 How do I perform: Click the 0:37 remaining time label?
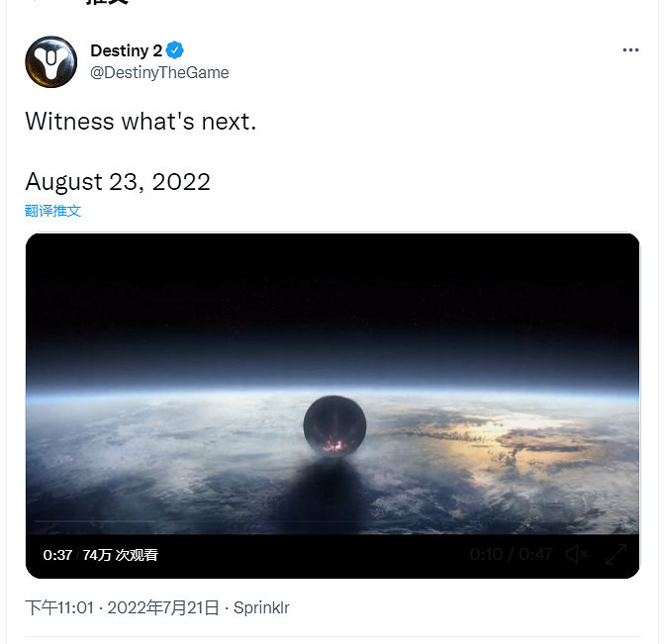[x=57, y=555]
